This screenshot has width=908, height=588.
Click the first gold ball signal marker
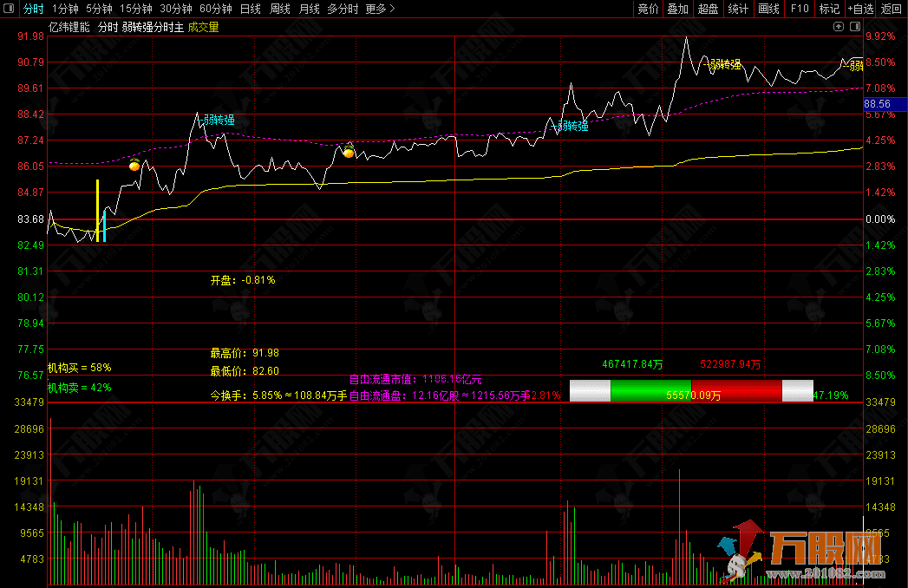coord(134,165)
